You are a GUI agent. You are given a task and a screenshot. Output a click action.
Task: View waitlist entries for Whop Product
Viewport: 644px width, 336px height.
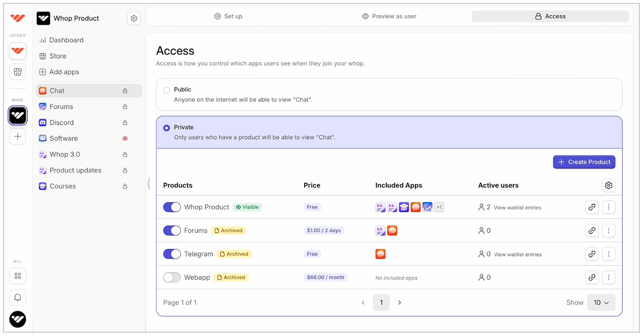518,208
